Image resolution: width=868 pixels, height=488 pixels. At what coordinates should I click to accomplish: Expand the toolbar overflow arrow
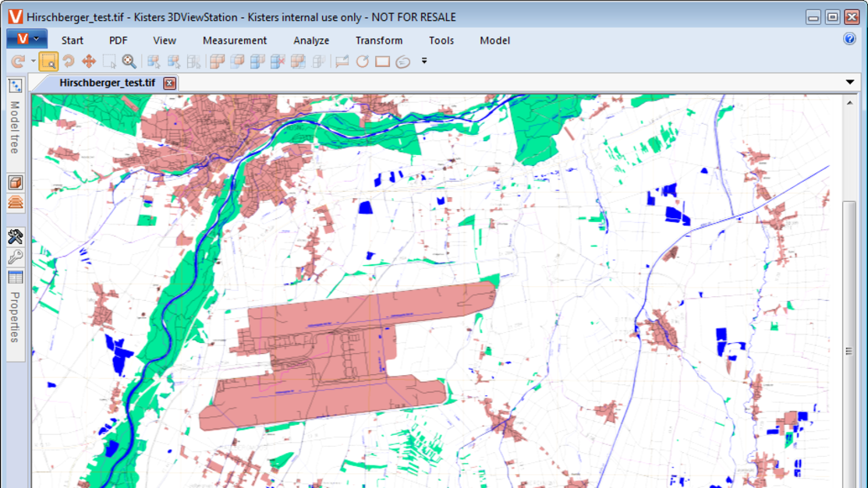(424, 61)
